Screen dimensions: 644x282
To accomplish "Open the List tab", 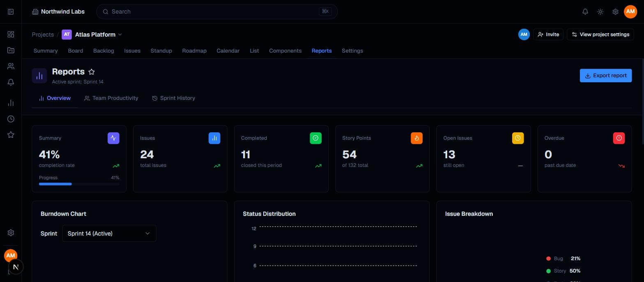I will pos(254,51).
